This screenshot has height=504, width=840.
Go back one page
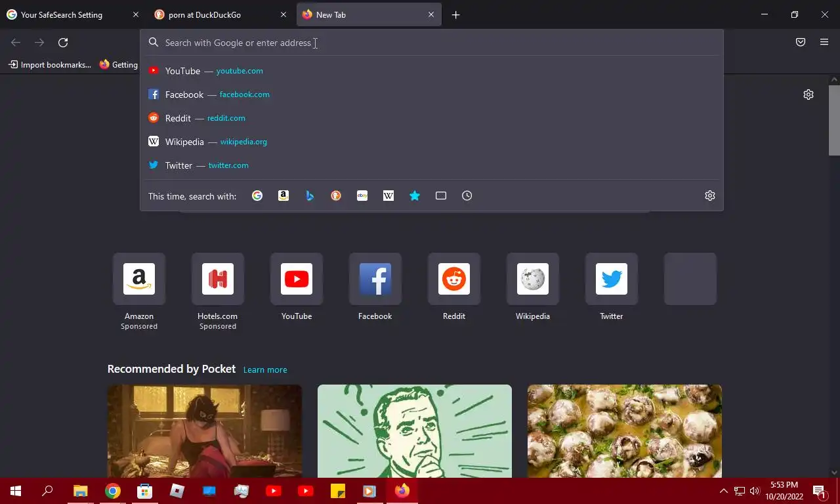coord(16,42)
